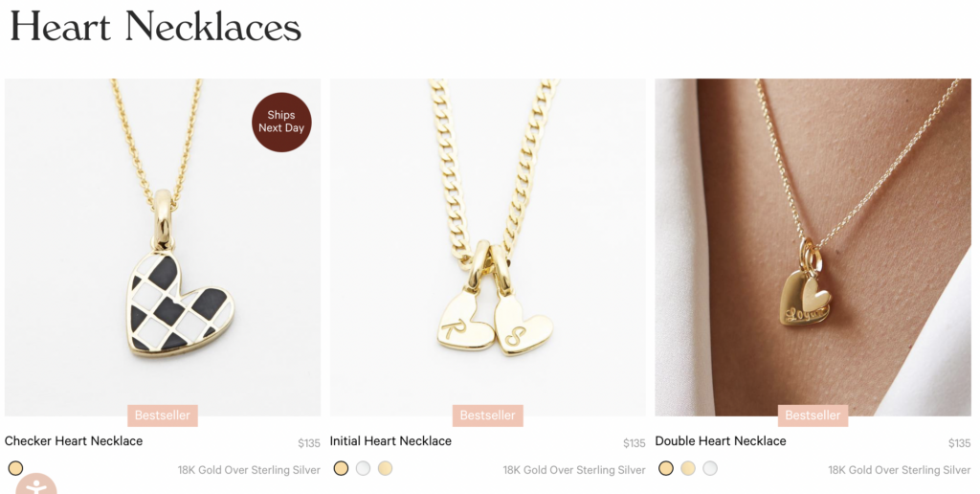Image resolution: width=980 pixels, height=494 pixels.
Task: Click Bestseller badge on Checker Heart Necklace
Action: (x=163, y=415)
